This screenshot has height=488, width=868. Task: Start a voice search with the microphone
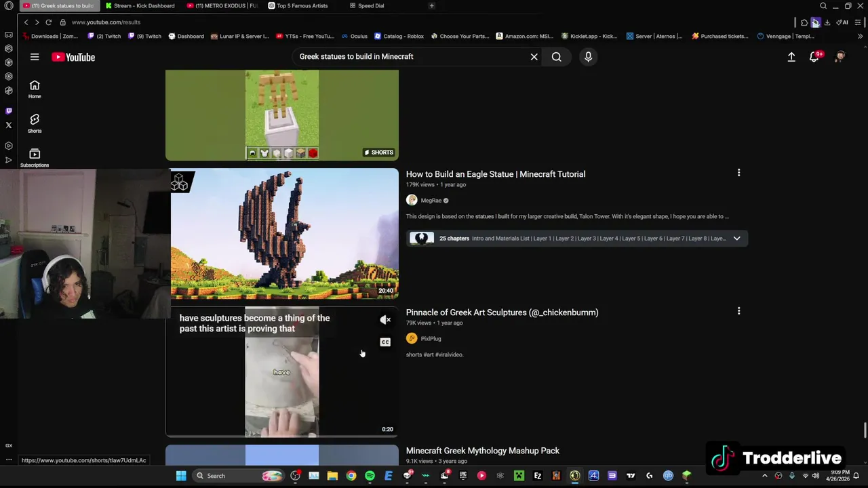(588, 57)
